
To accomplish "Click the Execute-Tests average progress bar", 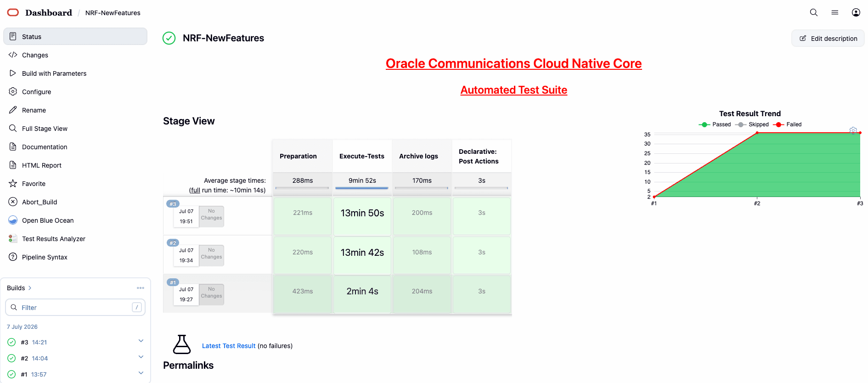I will [x=362, y=188].
